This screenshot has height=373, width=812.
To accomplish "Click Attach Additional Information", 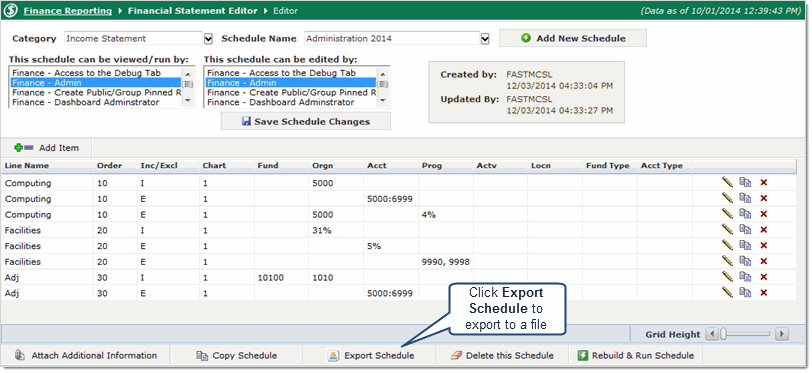I will pos(85,356).
